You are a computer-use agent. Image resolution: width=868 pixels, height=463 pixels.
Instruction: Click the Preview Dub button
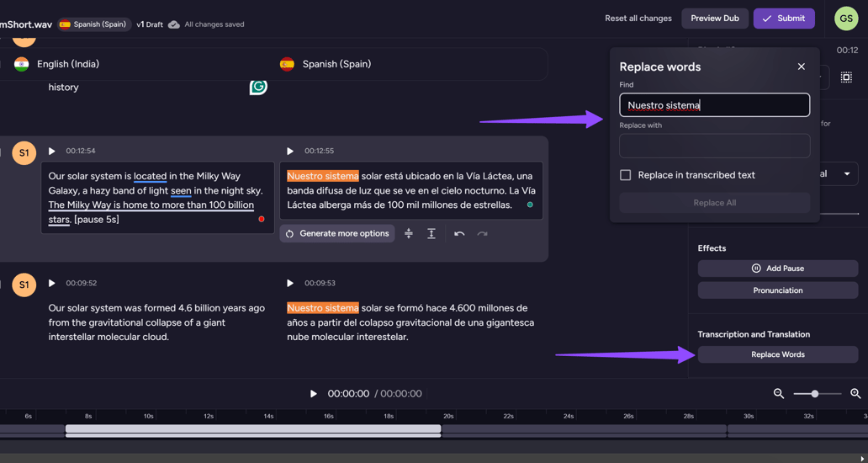[714, 19]
